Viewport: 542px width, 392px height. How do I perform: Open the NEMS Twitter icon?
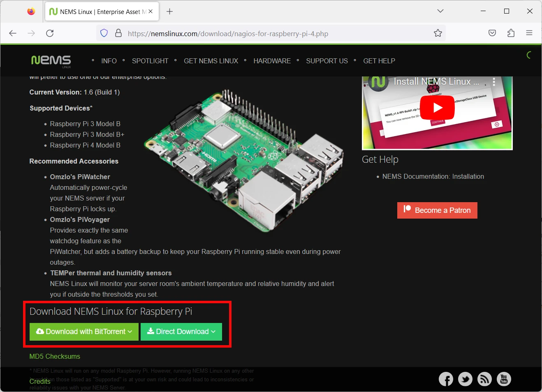465,379
